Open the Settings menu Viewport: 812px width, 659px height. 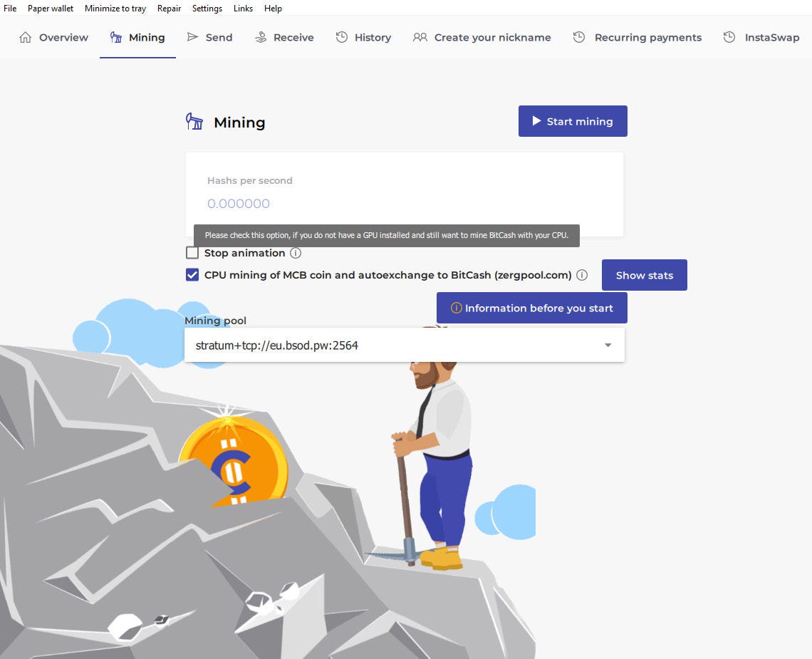click(x=207, y=9)
